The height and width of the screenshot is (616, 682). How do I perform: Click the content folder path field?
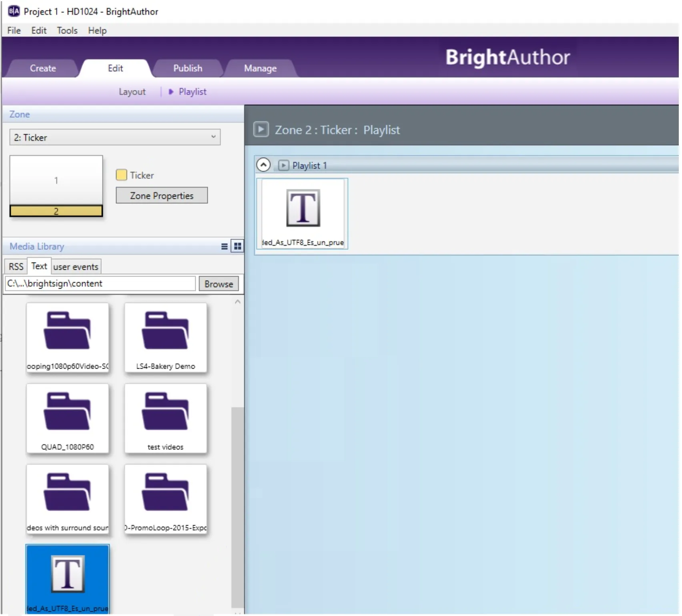(x=100, y=283)
